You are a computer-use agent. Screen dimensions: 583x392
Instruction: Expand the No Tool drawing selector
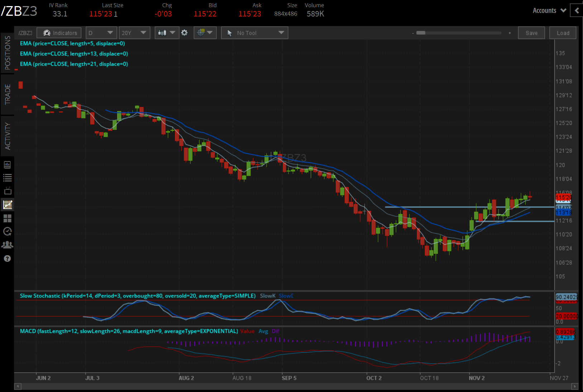pos(254,33)
